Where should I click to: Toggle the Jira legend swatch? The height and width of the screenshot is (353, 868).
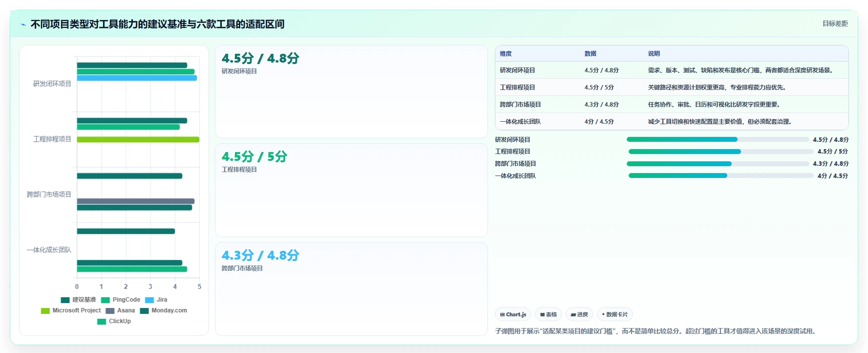[x=149, y=300]
